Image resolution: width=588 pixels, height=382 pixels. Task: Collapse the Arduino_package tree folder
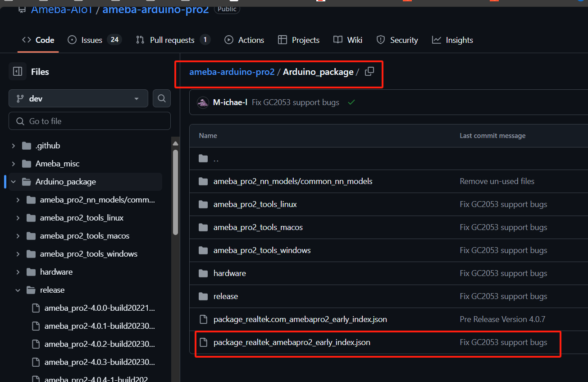14,182
